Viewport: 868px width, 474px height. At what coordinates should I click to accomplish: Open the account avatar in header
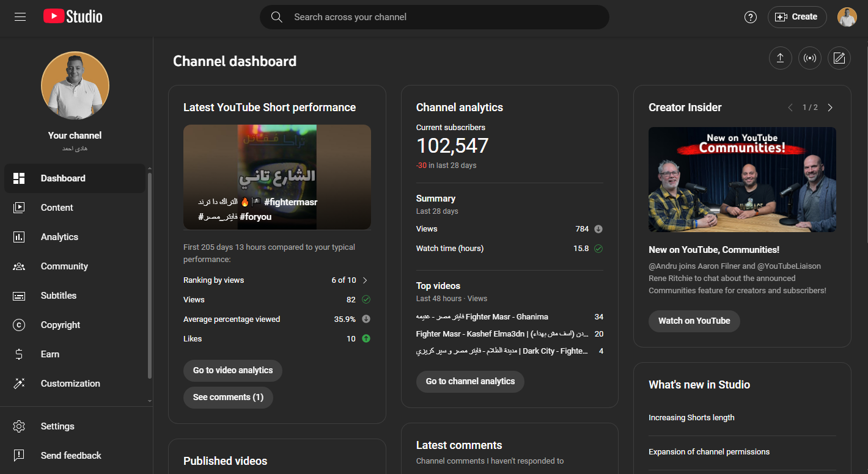[847, 17]
